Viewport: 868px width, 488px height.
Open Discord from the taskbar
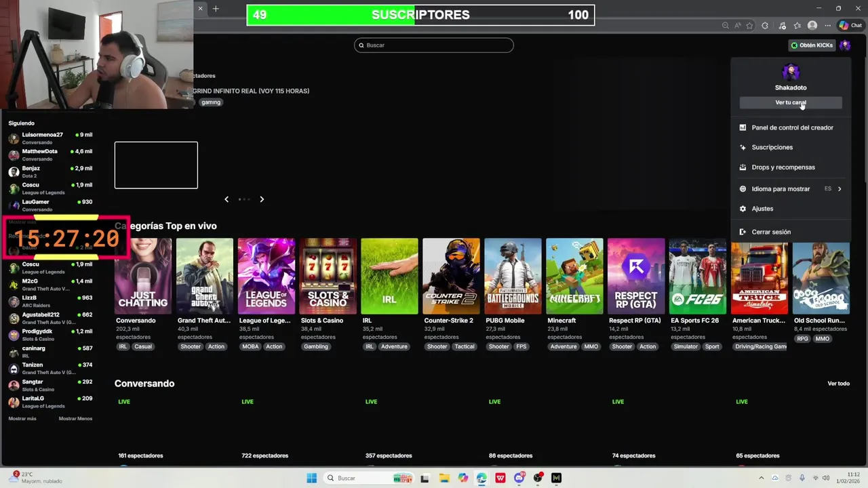519,478
